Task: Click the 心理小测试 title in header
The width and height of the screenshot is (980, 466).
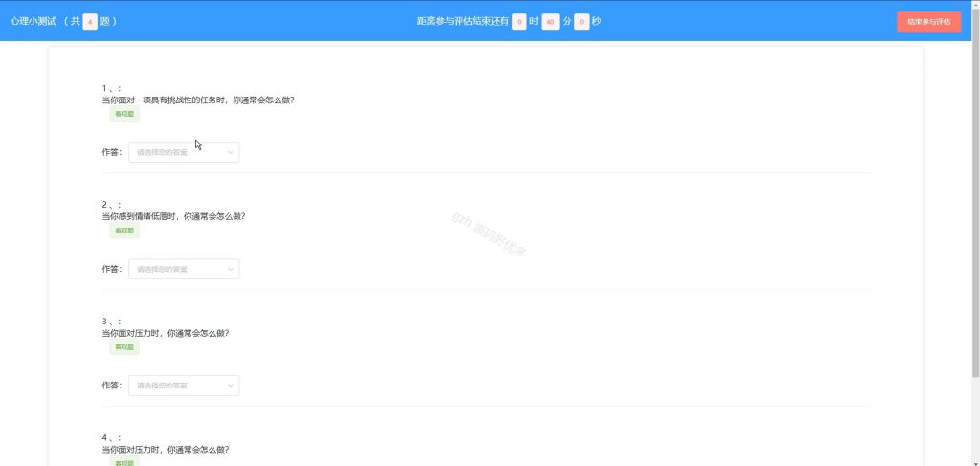Action: click(x=33, y=21)
